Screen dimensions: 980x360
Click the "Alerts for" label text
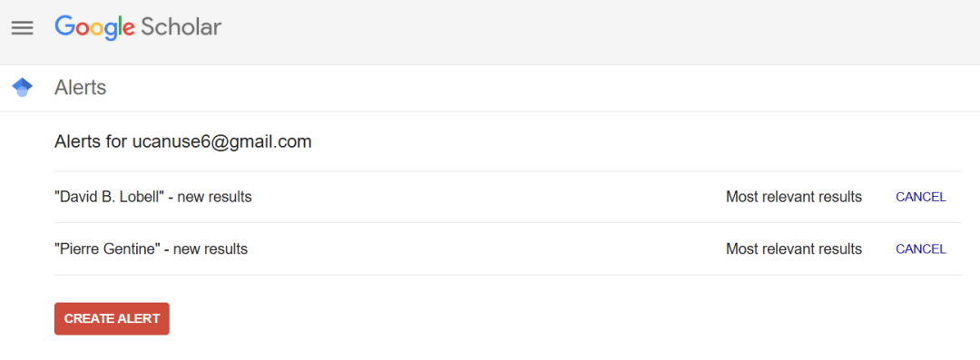[92, 141]
